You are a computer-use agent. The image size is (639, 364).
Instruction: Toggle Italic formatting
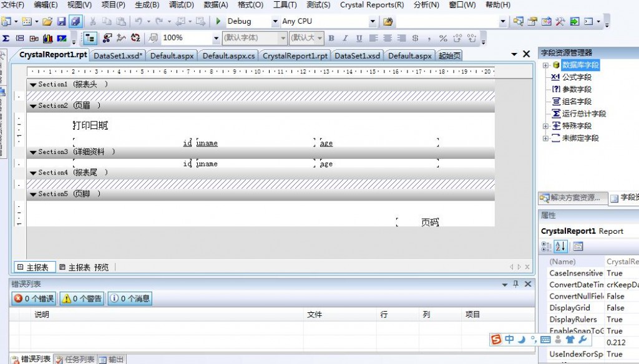click(x=345, y=38)
